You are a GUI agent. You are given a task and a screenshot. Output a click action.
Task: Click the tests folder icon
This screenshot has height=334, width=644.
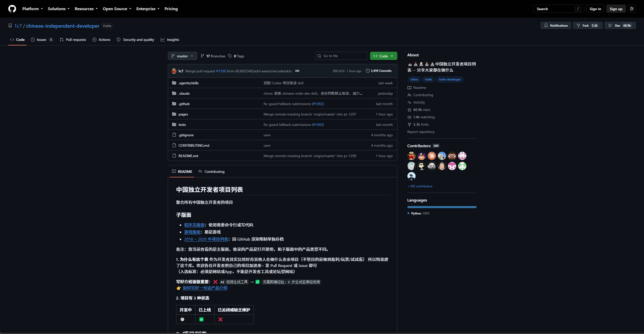174,125
